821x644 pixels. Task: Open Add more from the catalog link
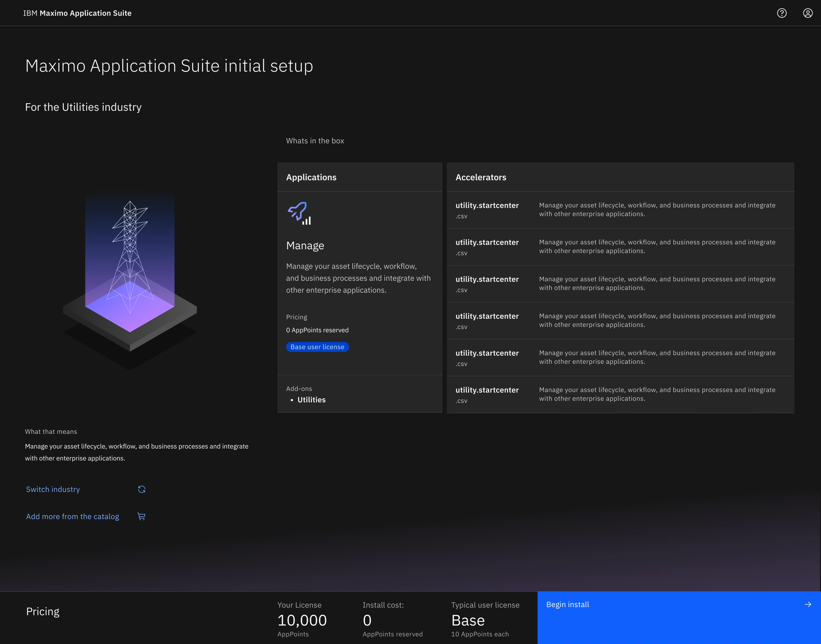(x=72, y=517)
